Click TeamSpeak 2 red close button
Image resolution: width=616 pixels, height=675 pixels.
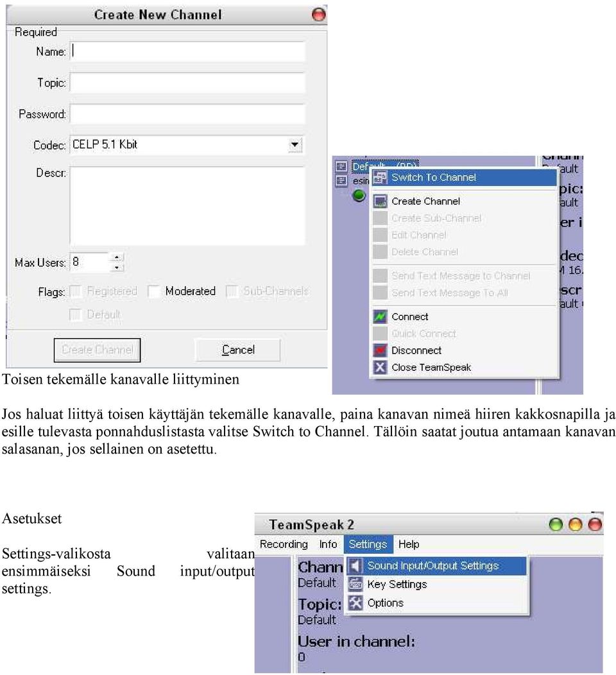[x=595, y=524]
